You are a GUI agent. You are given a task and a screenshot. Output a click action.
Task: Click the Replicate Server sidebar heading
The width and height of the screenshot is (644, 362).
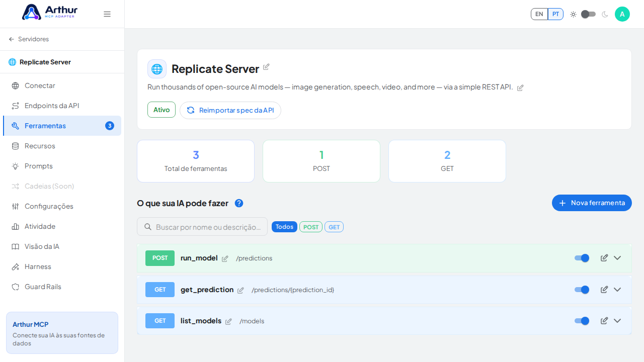(x=45, y=62)
